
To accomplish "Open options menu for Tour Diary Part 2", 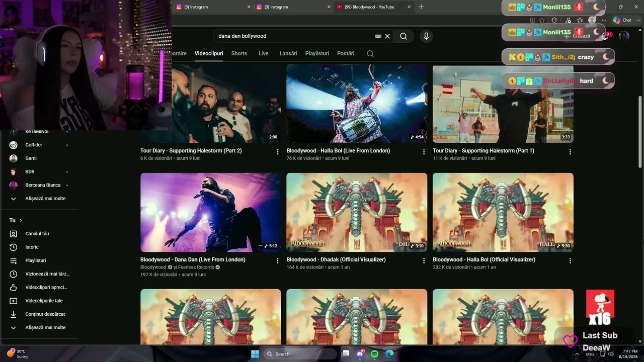I will coord(277,152).
